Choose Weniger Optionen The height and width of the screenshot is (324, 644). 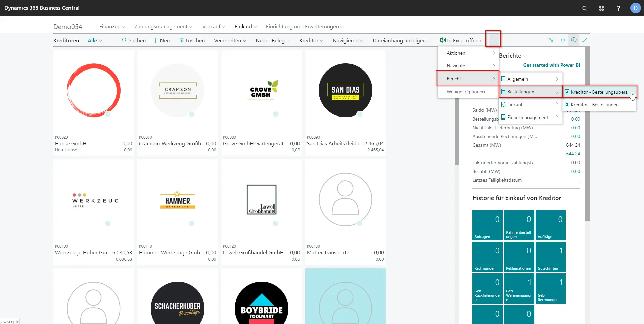click(468, 92)
